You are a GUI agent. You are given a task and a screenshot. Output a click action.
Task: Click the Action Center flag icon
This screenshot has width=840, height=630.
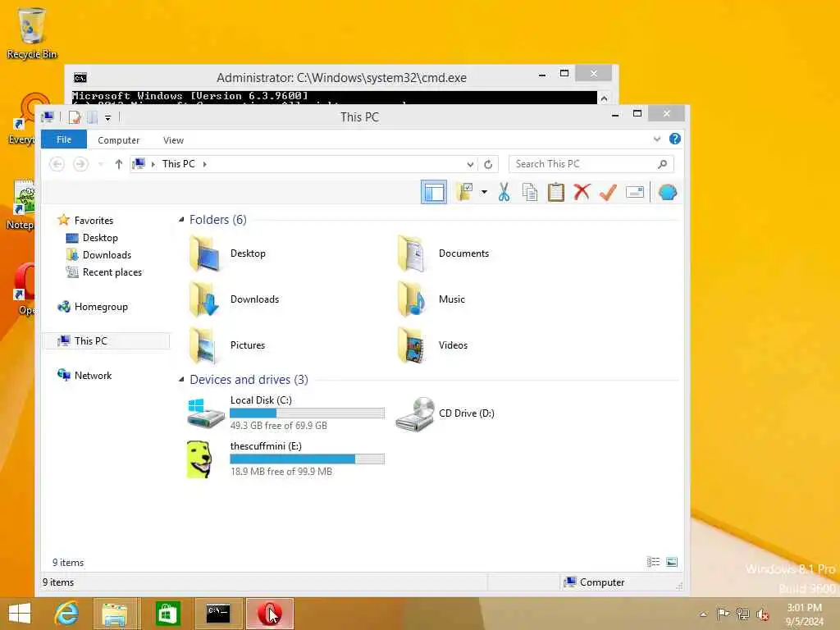click(723, 614)
